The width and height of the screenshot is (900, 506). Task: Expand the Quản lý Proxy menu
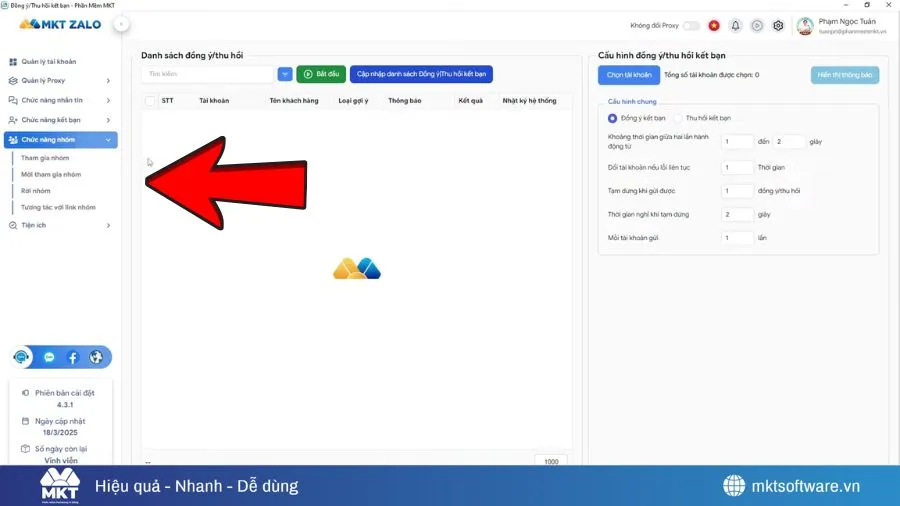[x=60, y=81]
